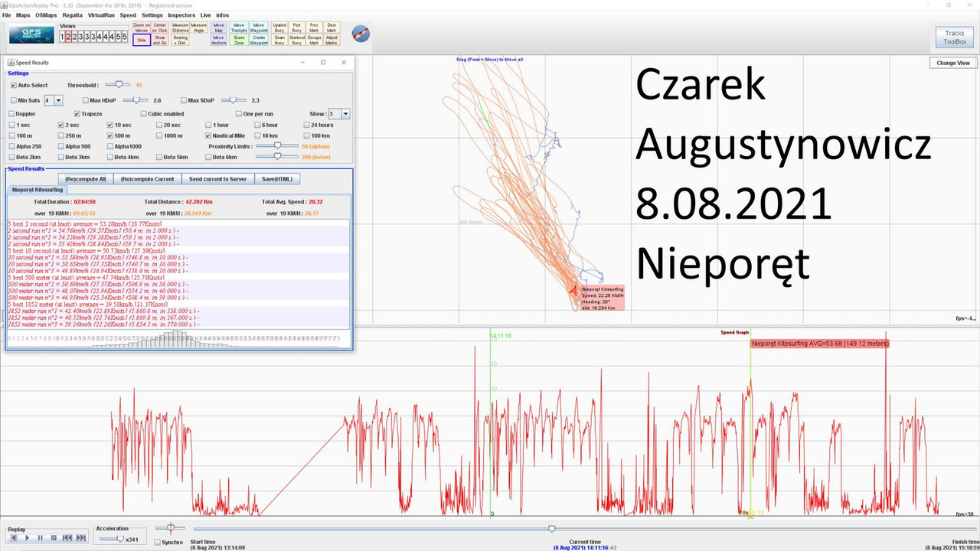Open the VirtualRun menu
980x551 pixels.
click(x=101, y=15)
